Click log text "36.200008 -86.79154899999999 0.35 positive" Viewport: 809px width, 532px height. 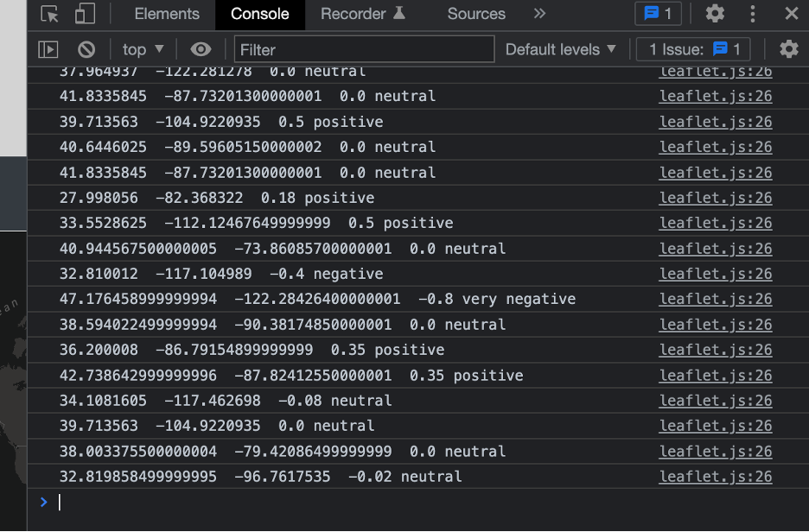(x=252, y=350)
